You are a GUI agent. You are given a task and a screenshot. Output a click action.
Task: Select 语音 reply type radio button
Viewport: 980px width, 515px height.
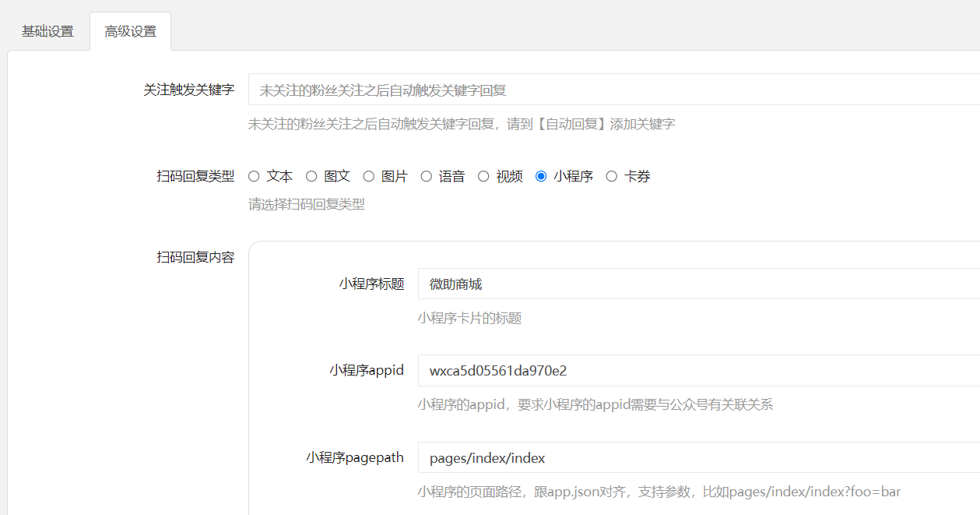coord(427,176)
